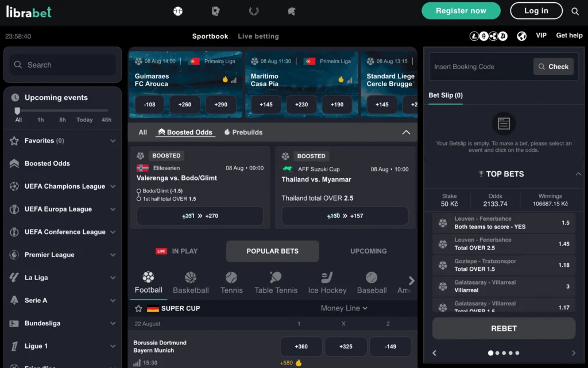Click the Check booking code button
The height and width of the screenshot is (368, 588).
tap(554, 67)
